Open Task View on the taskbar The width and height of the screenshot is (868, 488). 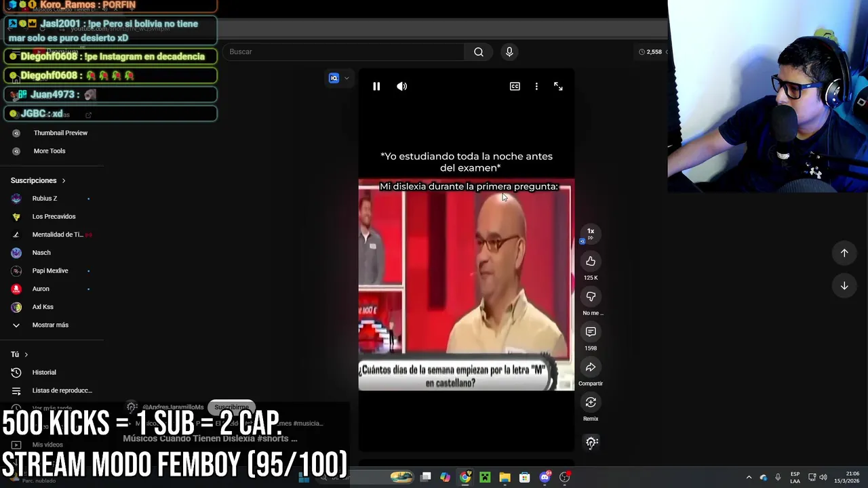(x=425, y=477)
